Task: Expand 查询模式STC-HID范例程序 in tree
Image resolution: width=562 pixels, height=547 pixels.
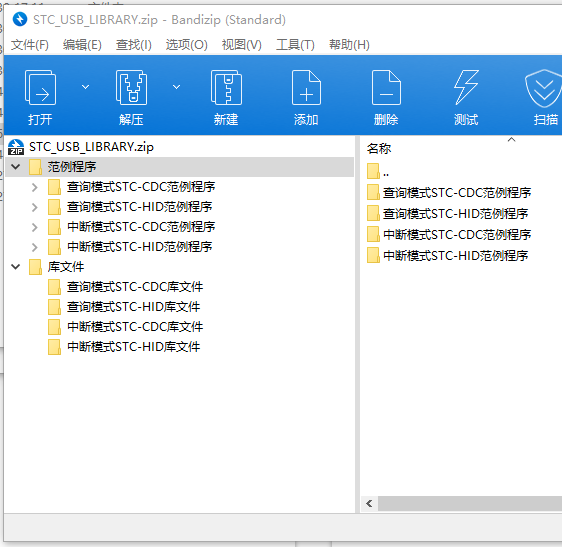Action: pos(34,207)
